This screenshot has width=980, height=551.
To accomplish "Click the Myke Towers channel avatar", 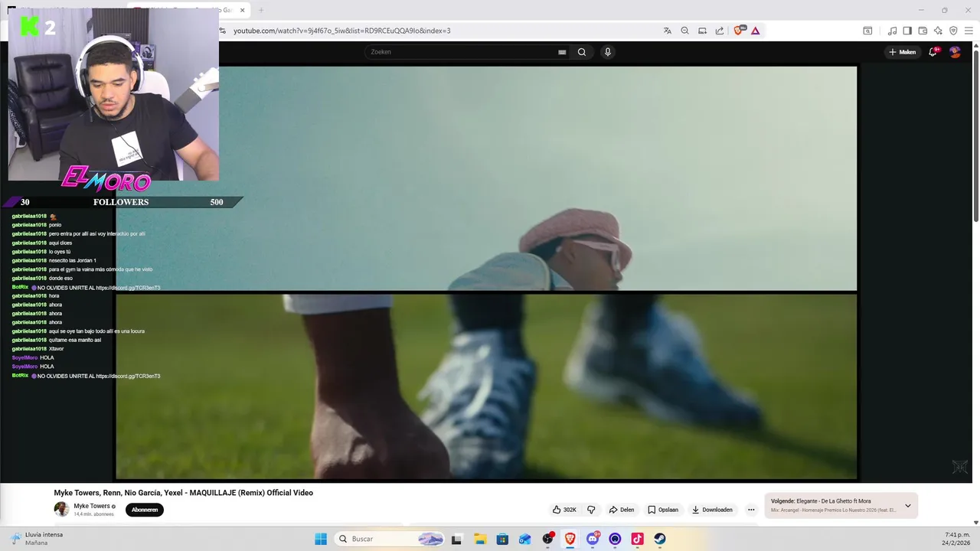I will 61,510.
